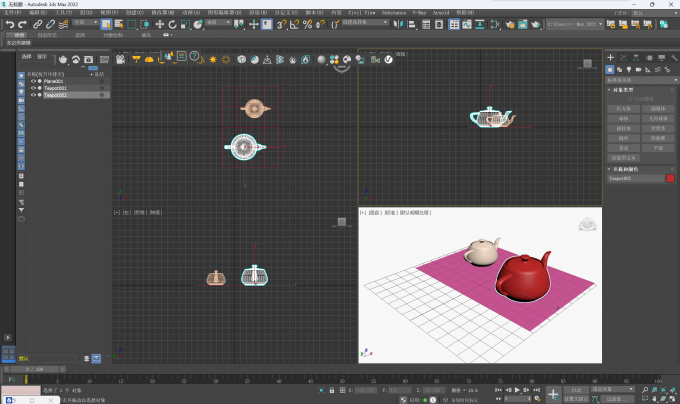680x404 pixels.
Task: Expand the standard primitives category dropdown
Action: pos(640,79)
